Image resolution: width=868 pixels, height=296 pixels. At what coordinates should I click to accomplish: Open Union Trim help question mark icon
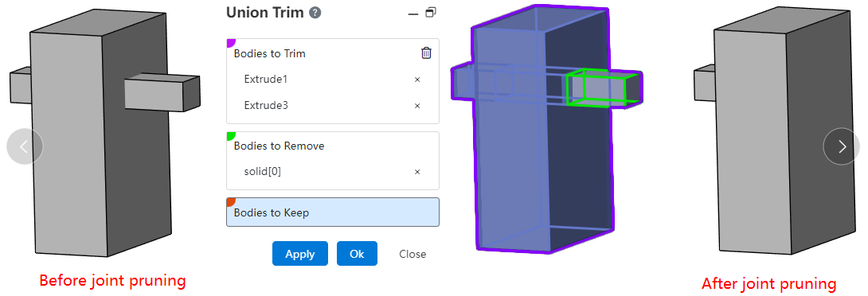[315, 13]
